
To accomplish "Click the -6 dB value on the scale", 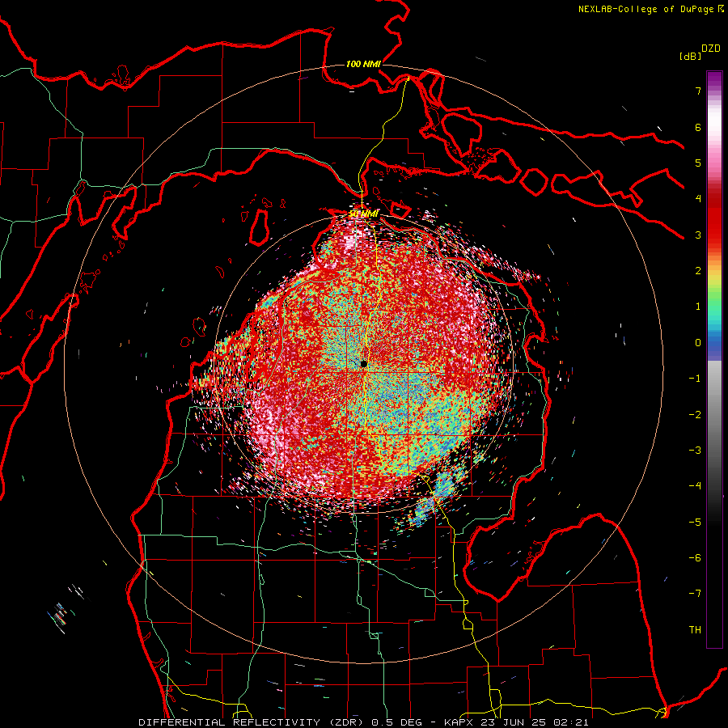I will tap(695, 558).
